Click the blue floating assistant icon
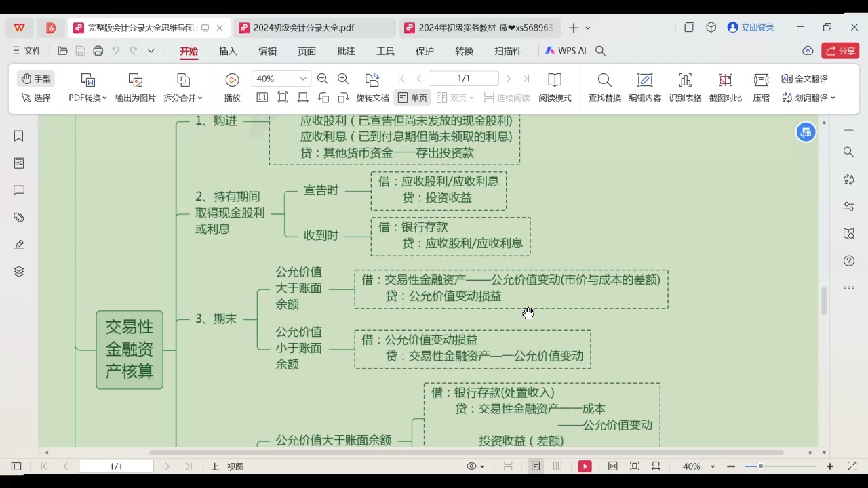Viewport: 868px width, 488px height. point(806,132)
